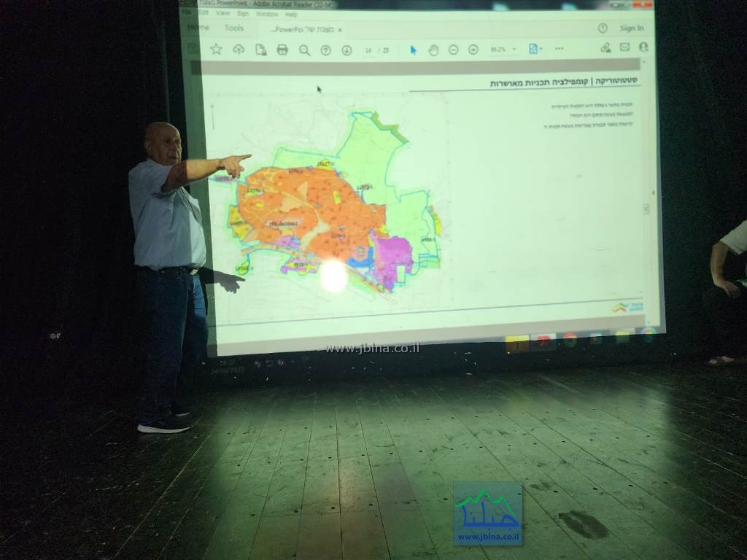The width and height of the screenshot is (747, 560).
Task: Click the upload to cloud icon
Action: (x=239, y=49)
